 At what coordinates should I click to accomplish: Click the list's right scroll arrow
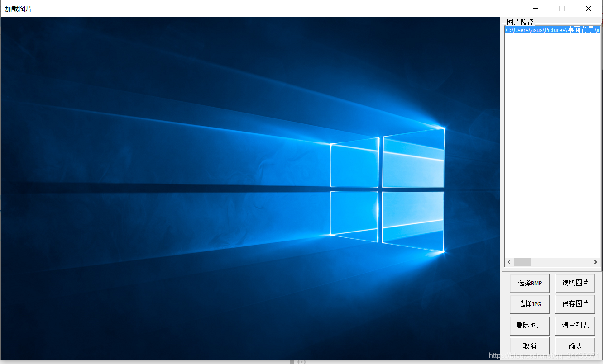pos(596,262)
